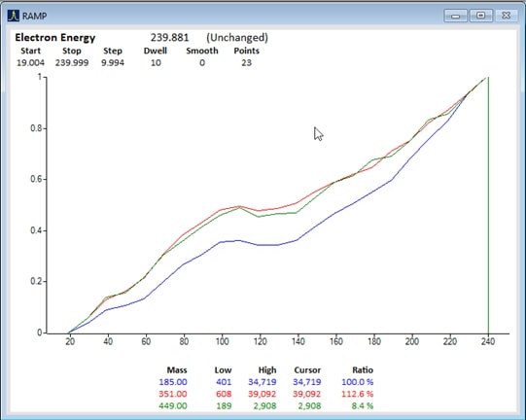Click the Ratio column header
The image size is (526, 420).
click(x=363, y=370)
